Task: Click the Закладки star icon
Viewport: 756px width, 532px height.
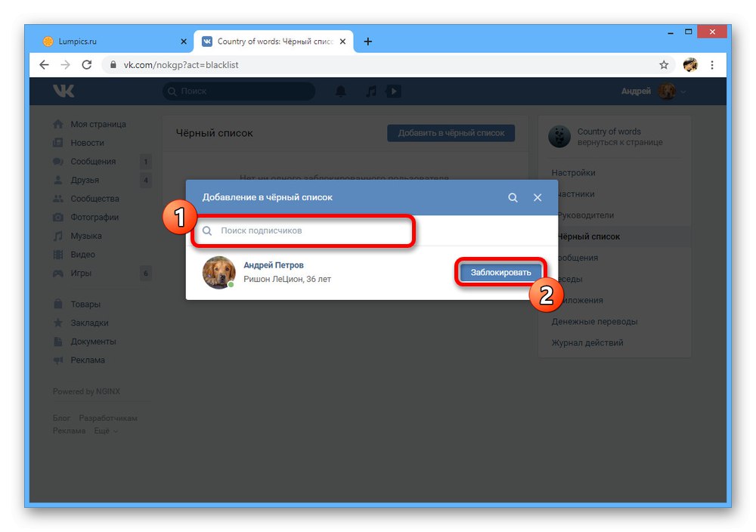Action: pos(58,323)
